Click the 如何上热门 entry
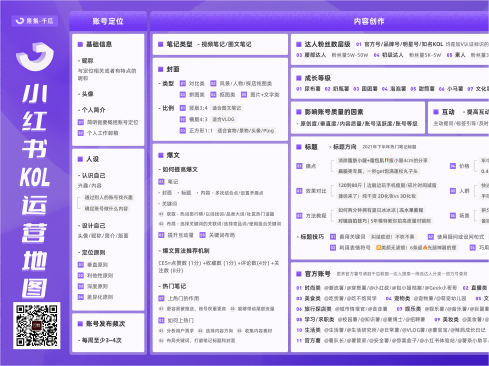This screenshot has height=366, width=489. (x=180, y=320)
